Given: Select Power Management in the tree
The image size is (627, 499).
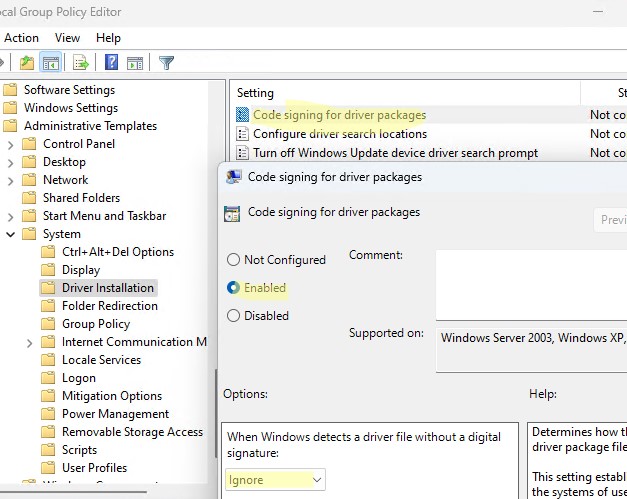Looking at the screenshot, I should [x=115, y=414].
